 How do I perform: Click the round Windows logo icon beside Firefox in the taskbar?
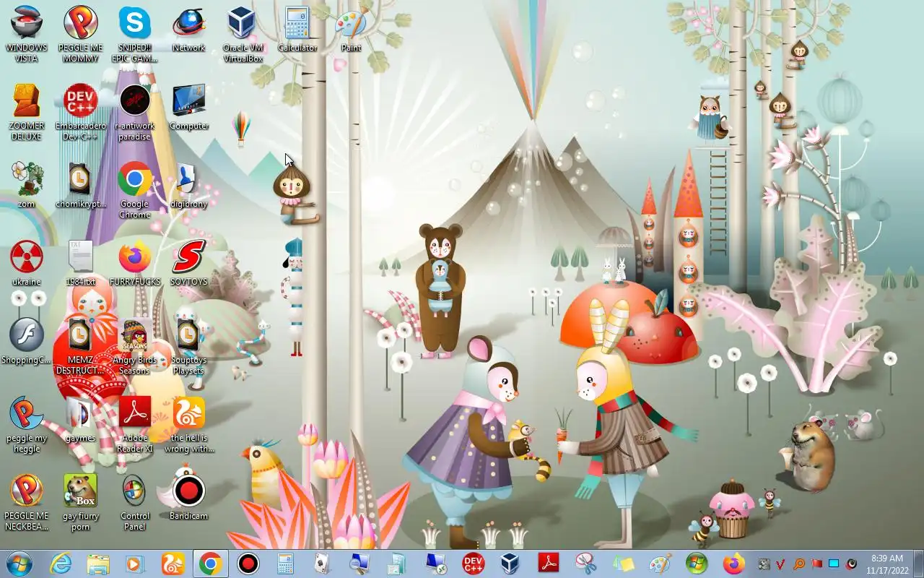click(697, 564)
